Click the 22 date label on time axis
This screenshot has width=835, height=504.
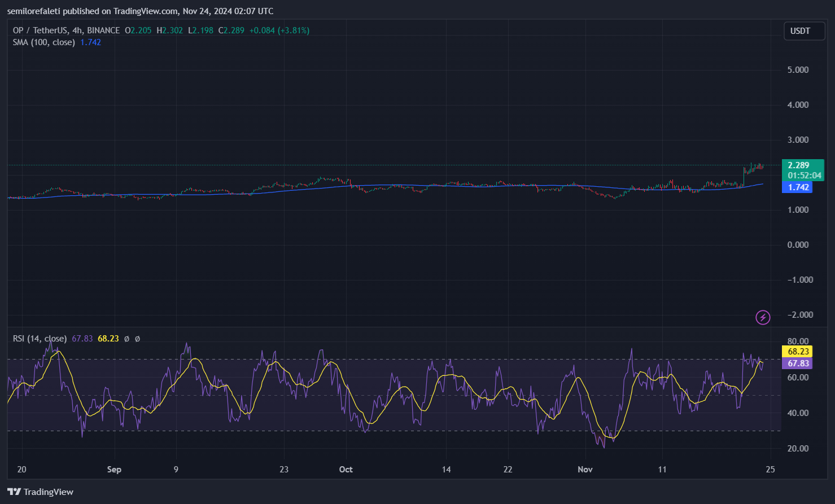point(508,470)
